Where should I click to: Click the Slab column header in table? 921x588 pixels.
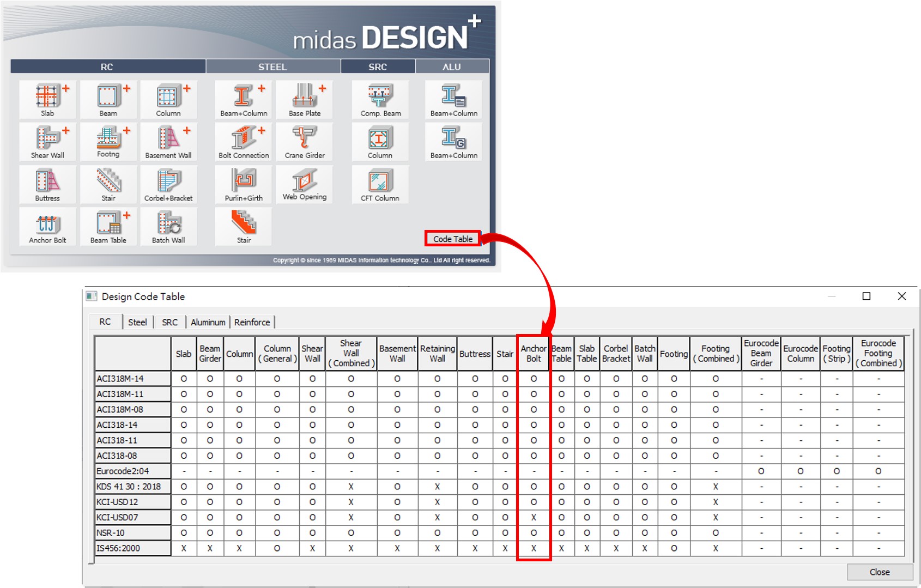point(184,353)
